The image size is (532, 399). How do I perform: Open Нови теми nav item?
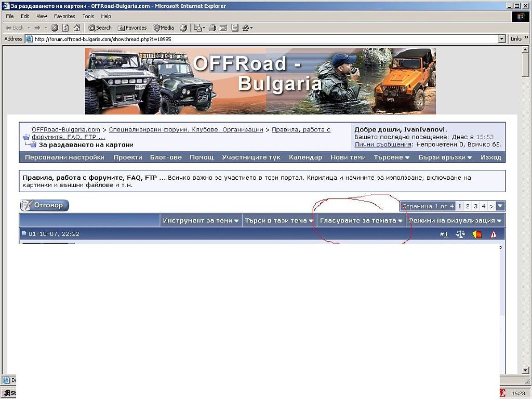pyautogui.click(x=348, y=157)
